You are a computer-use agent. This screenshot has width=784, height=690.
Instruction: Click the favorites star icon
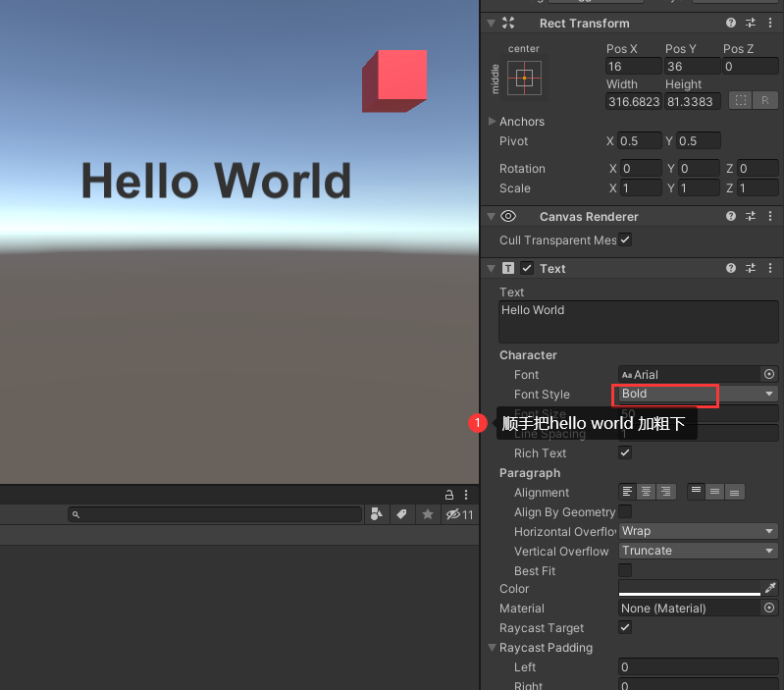(x=428, y=514)
